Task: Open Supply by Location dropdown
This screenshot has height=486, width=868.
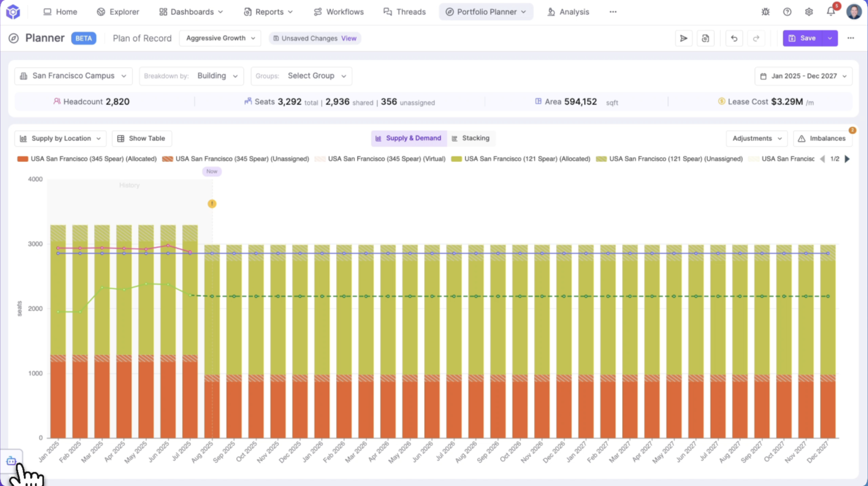Action: click(x=60, y=138)
